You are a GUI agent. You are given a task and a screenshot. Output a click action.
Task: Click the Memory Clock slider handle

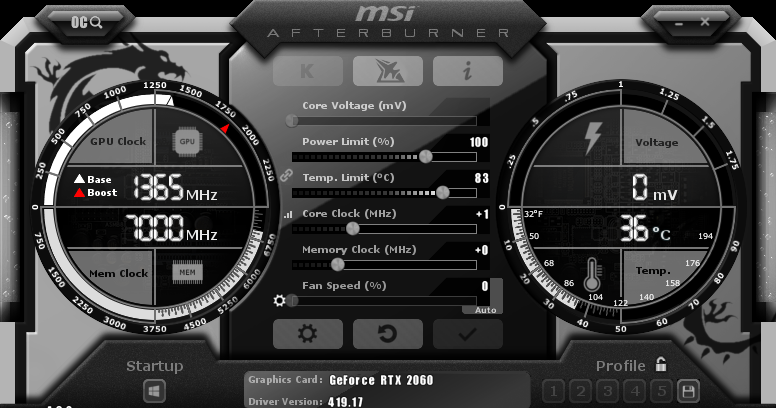pyautogui.click(x=338, y=264)
